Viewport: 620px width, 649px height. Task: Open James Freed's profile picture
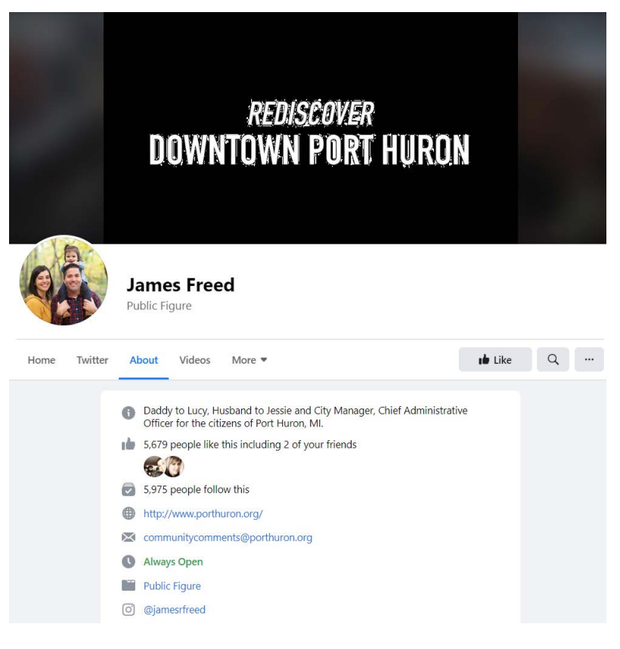(x=63, y=281)
